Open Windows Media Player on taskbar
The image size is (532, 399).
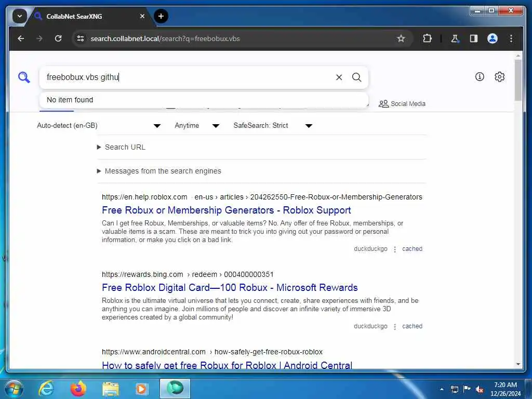pos(142,389)
